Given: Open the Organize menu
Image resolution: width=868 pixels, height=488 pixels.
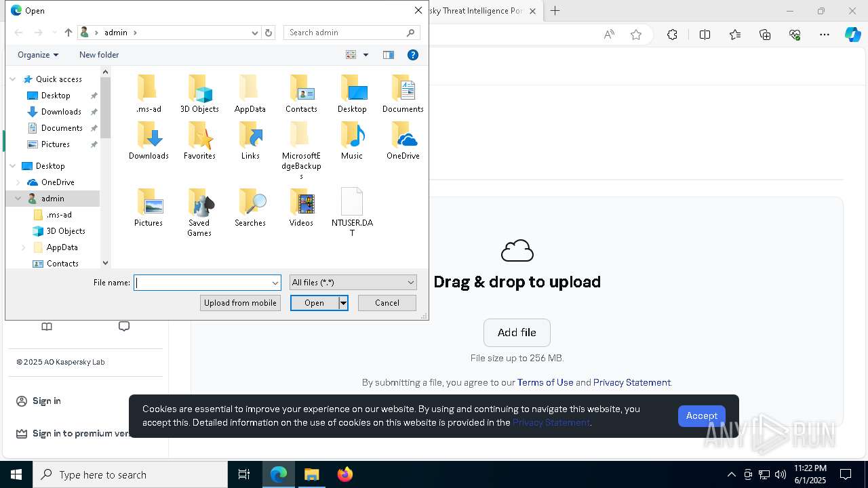Looking at the screenshot, I should [x=38, y=55].
